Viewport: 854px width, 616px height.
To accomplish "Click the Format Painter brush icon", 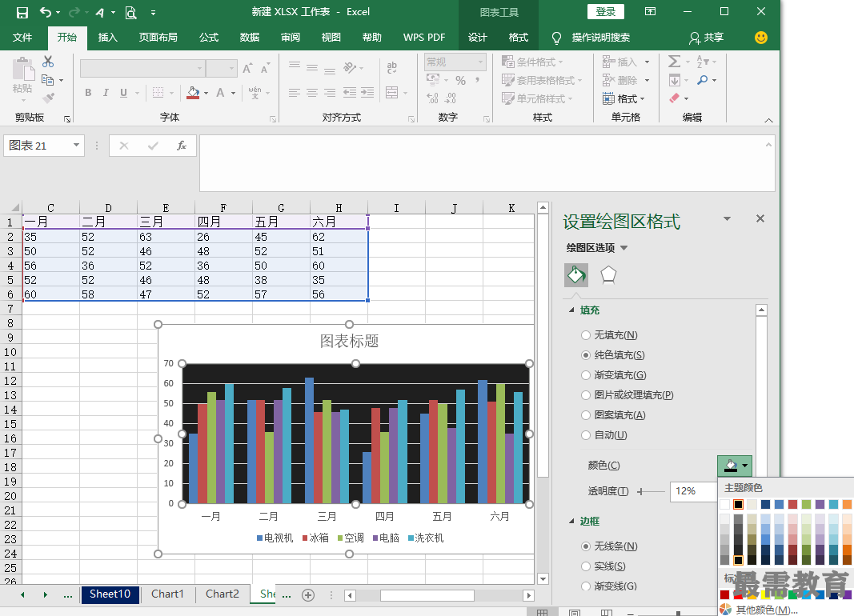I will [49, 98].
